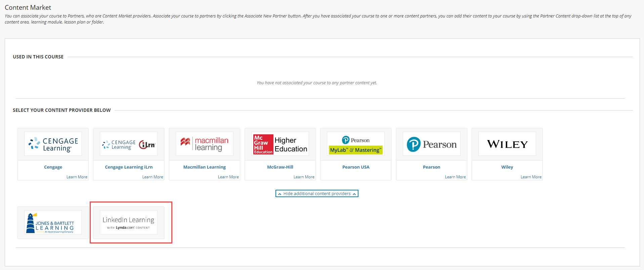Click the Content Market page heading
644x270 pixels.
(28, 7)
